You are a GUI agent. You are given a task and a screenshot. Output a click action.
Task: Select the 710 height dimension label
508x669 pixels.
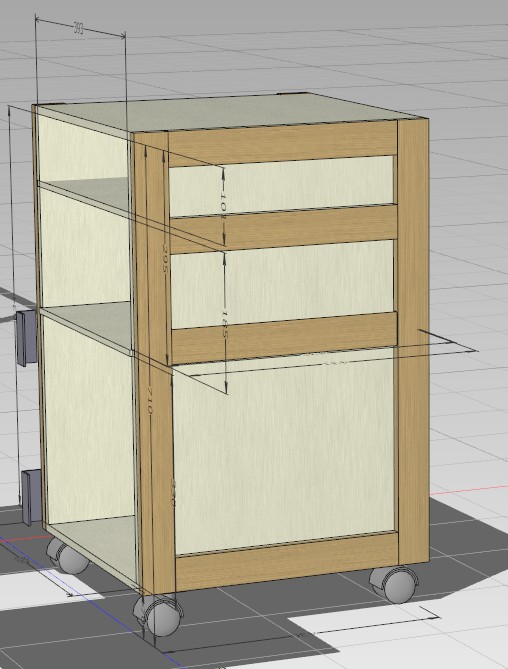coord(149,400)
